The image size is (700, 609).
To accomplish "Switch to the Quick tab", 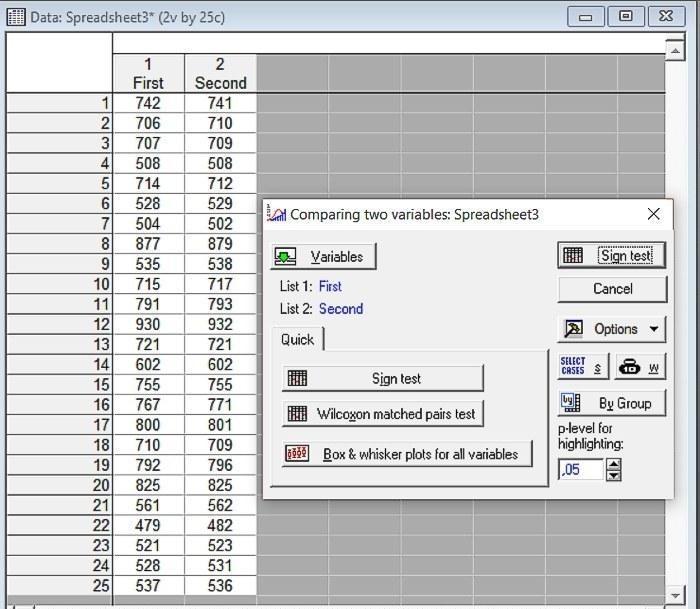I will click(297, 340).
